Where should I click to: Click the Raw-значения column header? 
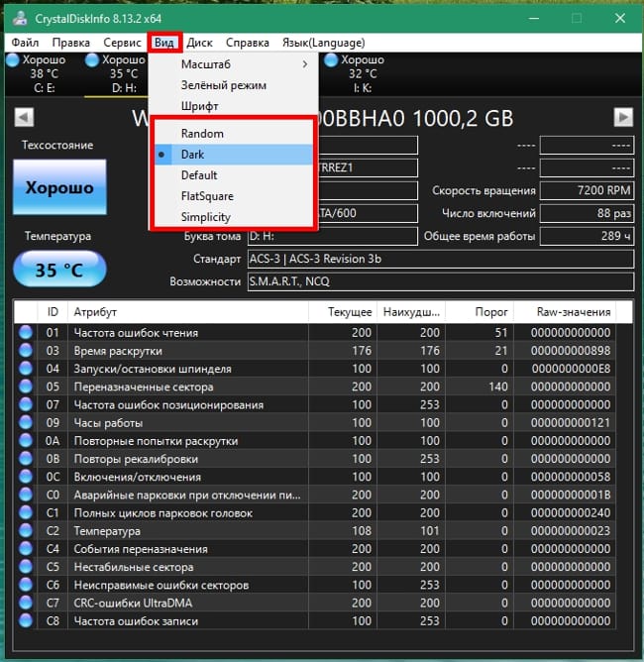coord(565,312)
